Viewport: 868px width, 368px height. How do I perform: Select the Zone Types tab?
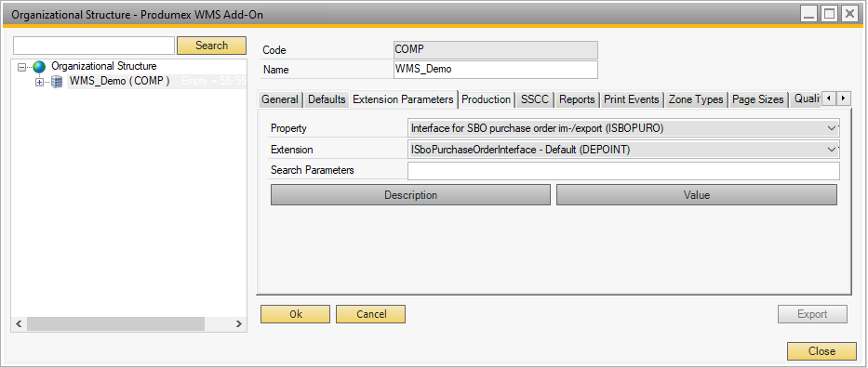click(696, 99)
